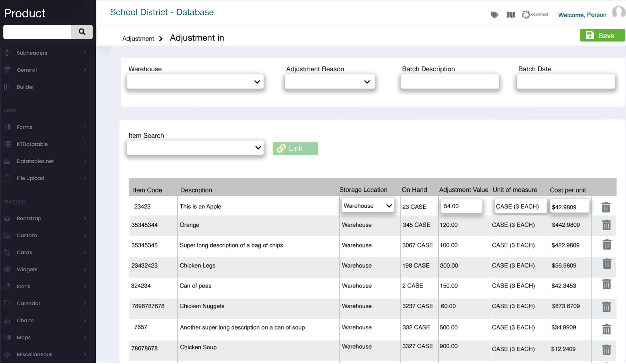Delete the Orange row with trash icon
Viewport: 626px width, 364px height.
coord(606,225)
